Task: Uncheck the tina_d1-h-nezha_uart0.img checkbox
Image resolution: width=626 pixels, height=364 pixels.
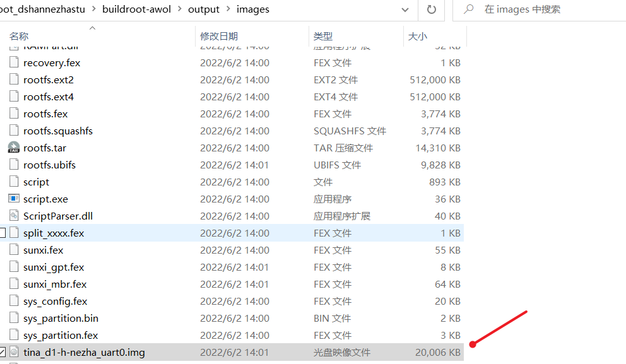Action: point(2,352)
